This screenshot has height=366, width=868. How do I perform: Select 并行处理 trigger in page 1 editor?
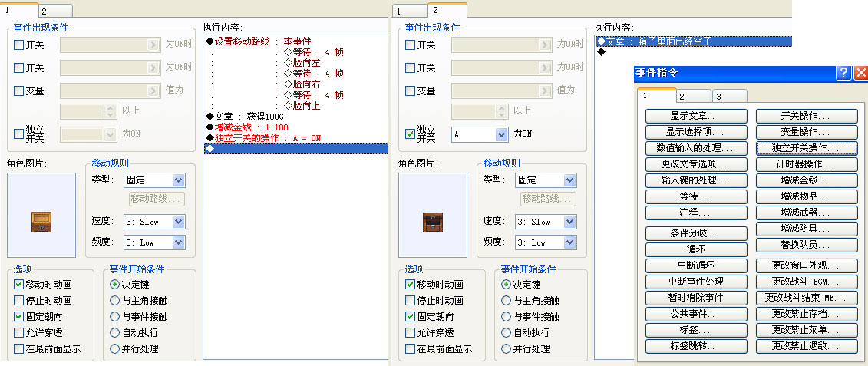(x=114, y=349)
